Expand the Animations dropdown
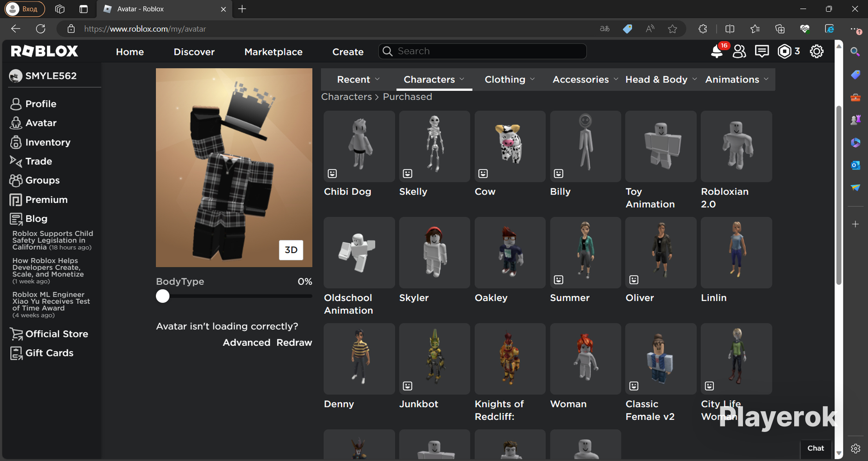868x461 pixels. [x=737, y=79]
